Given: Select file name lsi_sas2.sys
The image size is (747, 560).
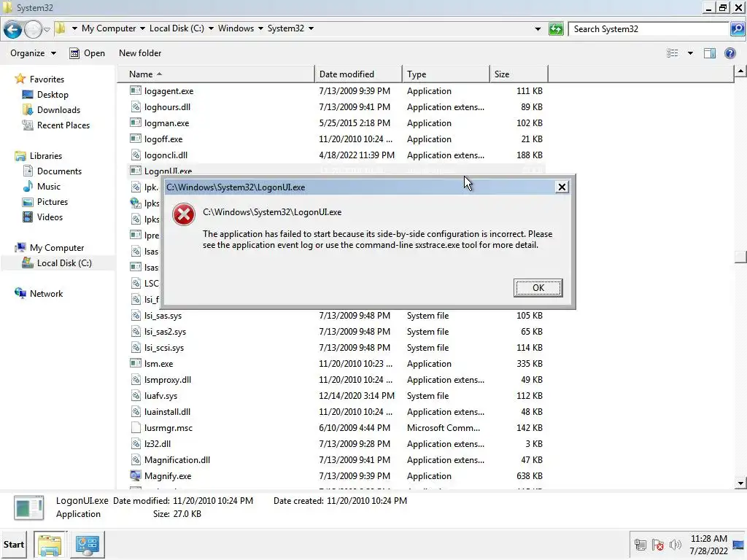Looking at the screenshot, I should [x=165, y=332].
